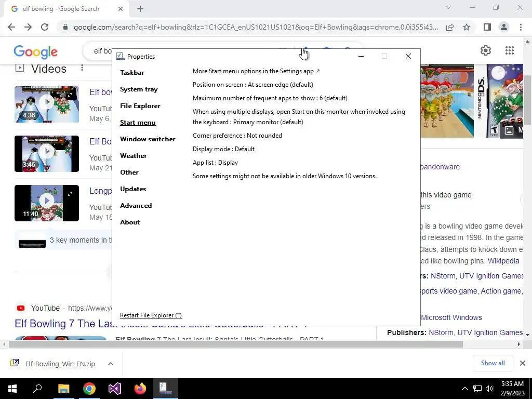Click the Properties window title icon
This screenshot has width=532, height=399.
[x=120, y=56]
